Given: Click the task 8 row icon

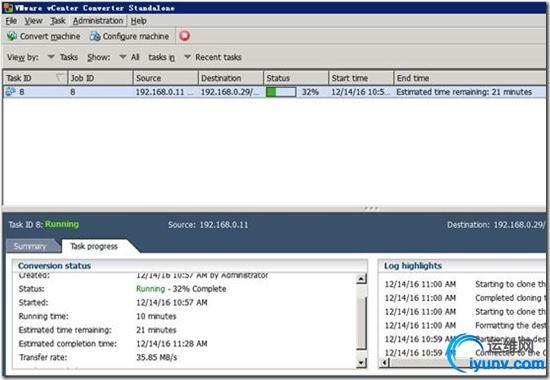Looking at the screenshot, I should (11, 92).
